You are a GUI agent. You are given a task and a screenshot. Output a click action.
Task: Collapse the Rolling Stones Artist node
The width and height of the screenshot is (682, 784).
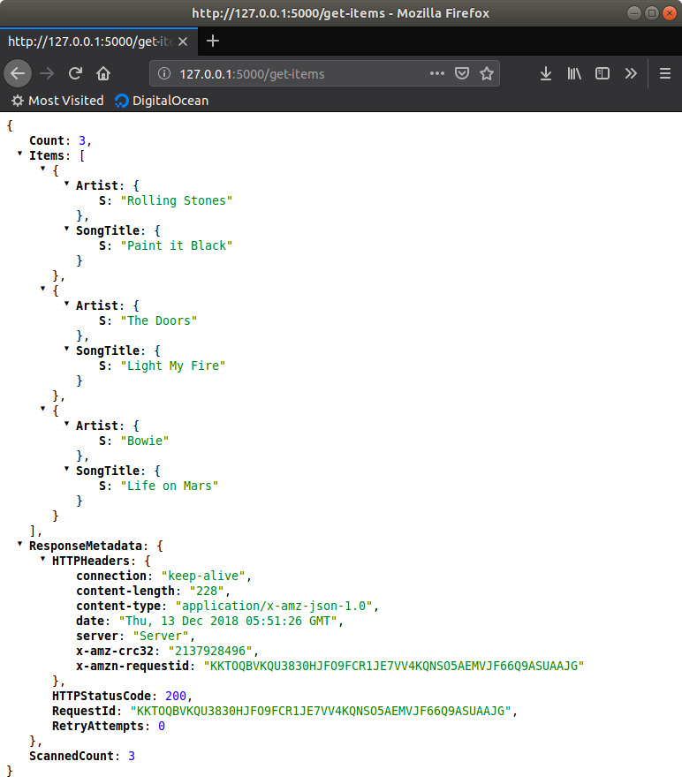pyautogui.click(x=67, y=185)
